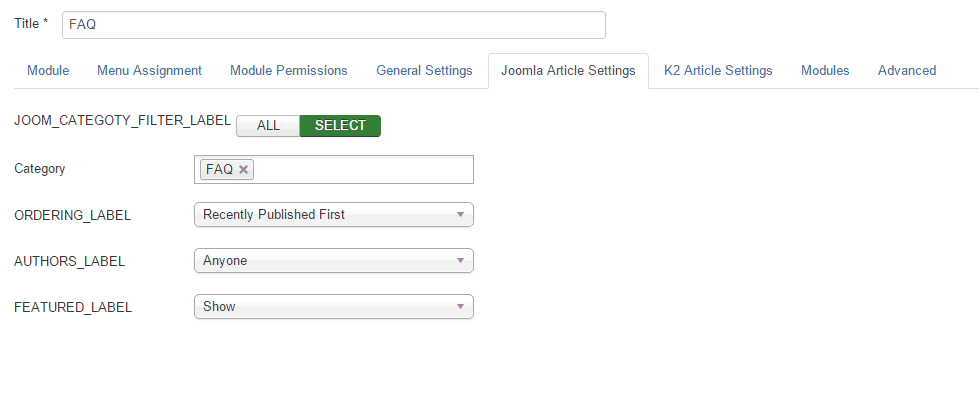Viewport: 979px width, 418px height.
Task: Open the Recently Published First dropdown
Action: pyautogui.click(x=333, y=214)
